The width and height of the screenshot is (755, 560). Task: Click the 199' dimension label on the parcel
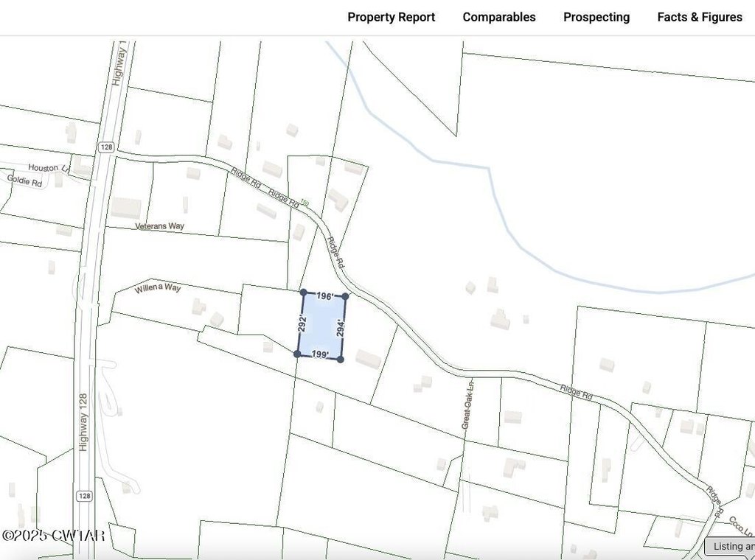click(319, 354)
